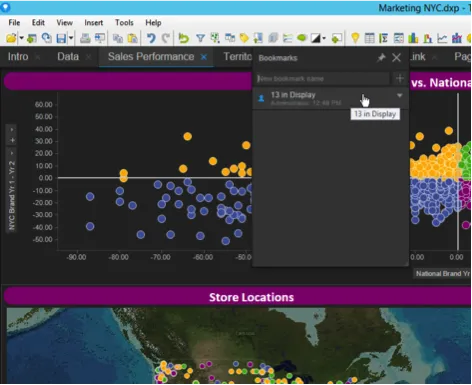The image size is (472, 385).
Task: Click the blue Undo arrow icon
Action: pos(151,38)
